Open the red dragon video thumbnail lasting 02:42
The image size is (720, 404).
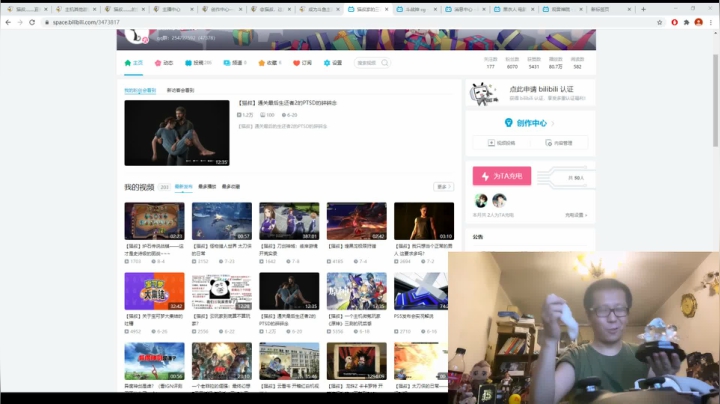[357, 221]
